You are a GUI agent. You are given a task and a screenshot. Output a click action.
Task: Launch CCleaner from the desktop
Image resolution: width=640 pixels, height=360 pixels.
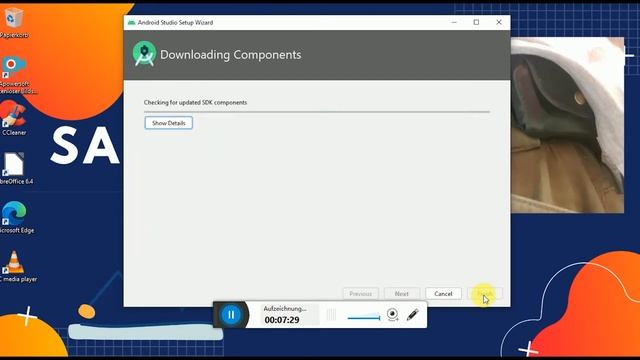14,118
